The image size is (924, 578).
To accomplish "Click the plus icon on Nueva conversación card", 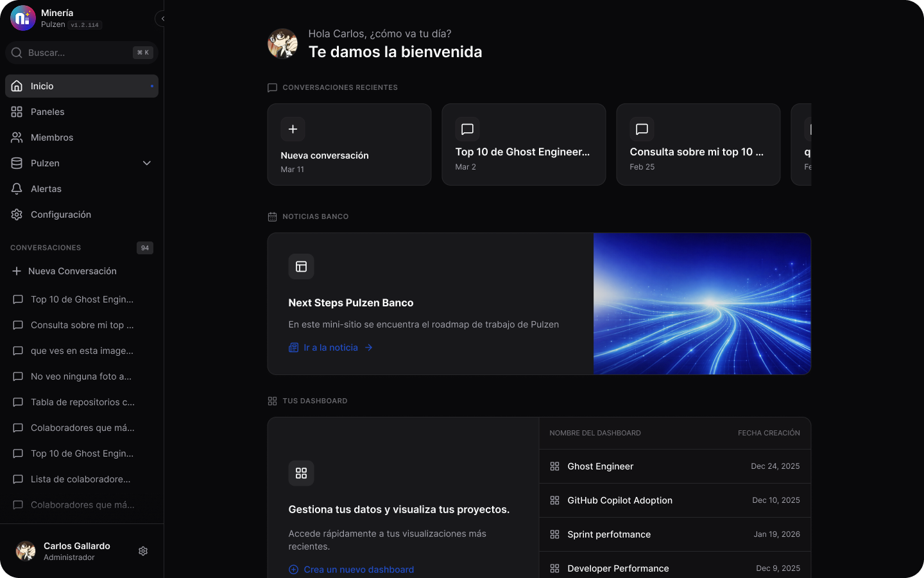I will coord(293,129).
